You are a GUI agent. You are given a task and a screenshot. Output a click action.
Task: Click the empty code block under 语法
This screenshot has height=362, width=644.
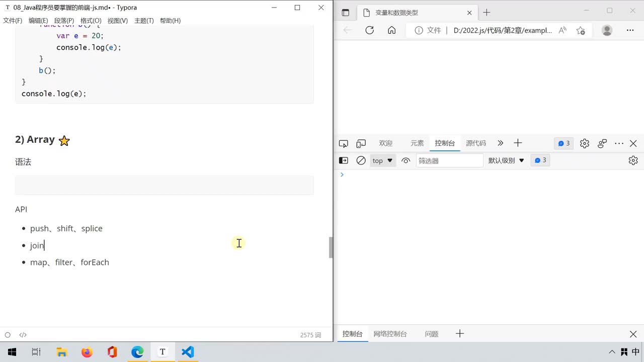164,185
